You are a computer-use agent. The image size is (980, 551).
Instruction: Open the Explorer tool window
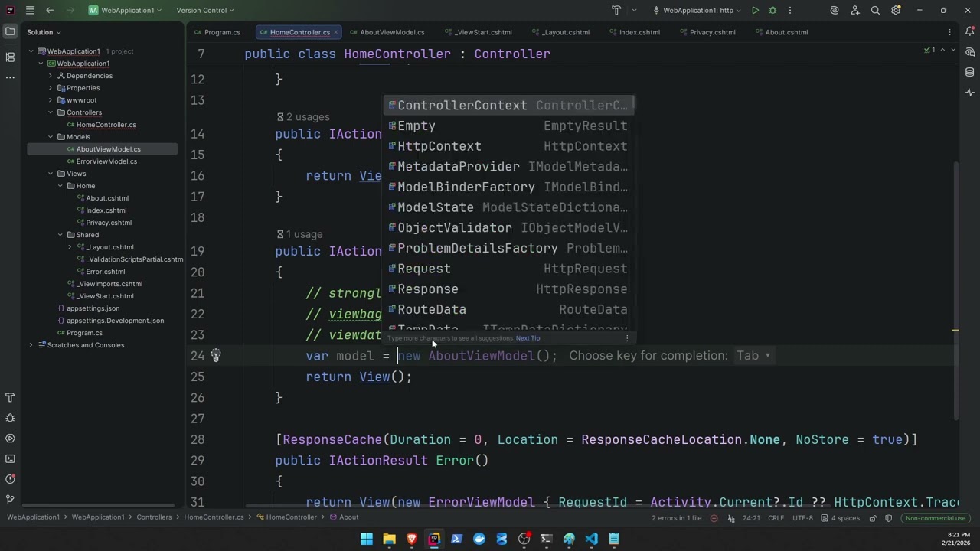[10, 32]
